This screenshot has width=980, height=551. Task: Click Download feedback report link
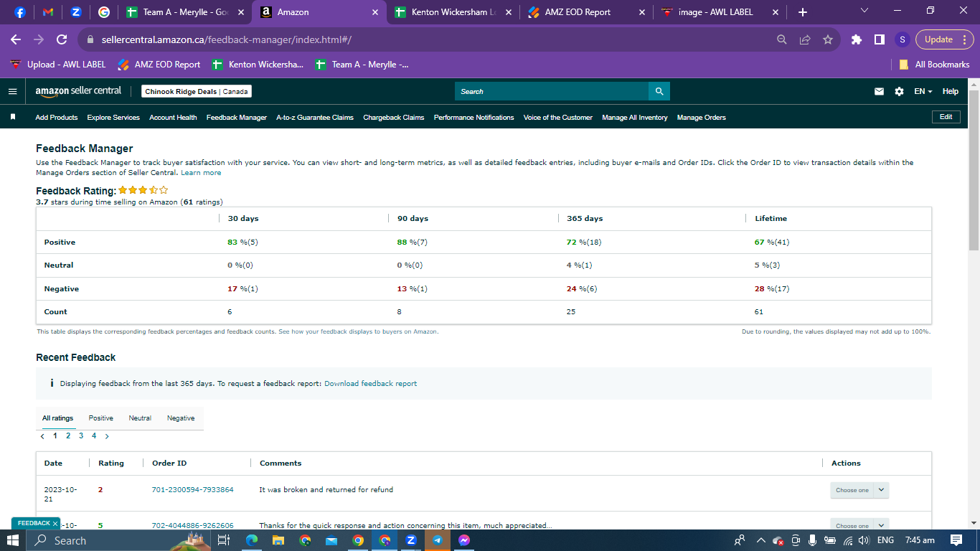click(x=371, y=384)
